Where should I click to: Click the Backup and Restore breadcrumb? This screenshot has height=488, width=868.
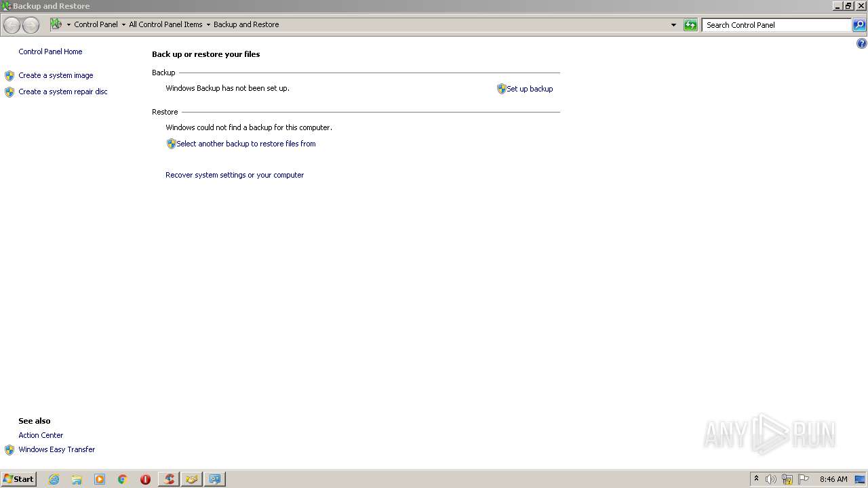(x=246, y=24)
